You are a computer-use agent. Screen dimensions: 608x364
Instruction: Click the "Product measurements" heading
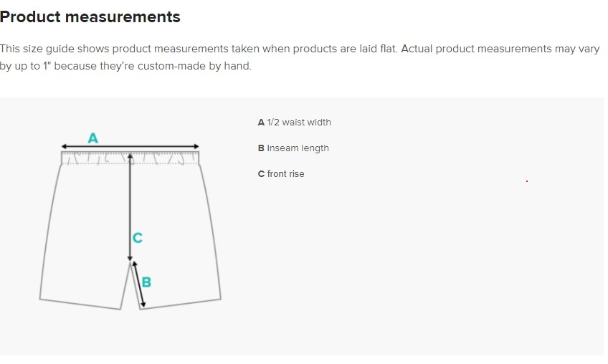90,16
